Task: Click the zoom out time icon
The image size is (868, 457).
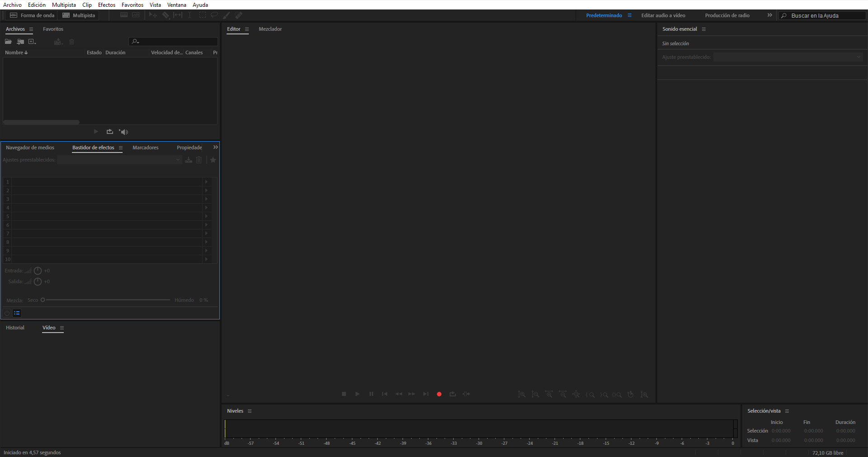Action: (562, 395)
